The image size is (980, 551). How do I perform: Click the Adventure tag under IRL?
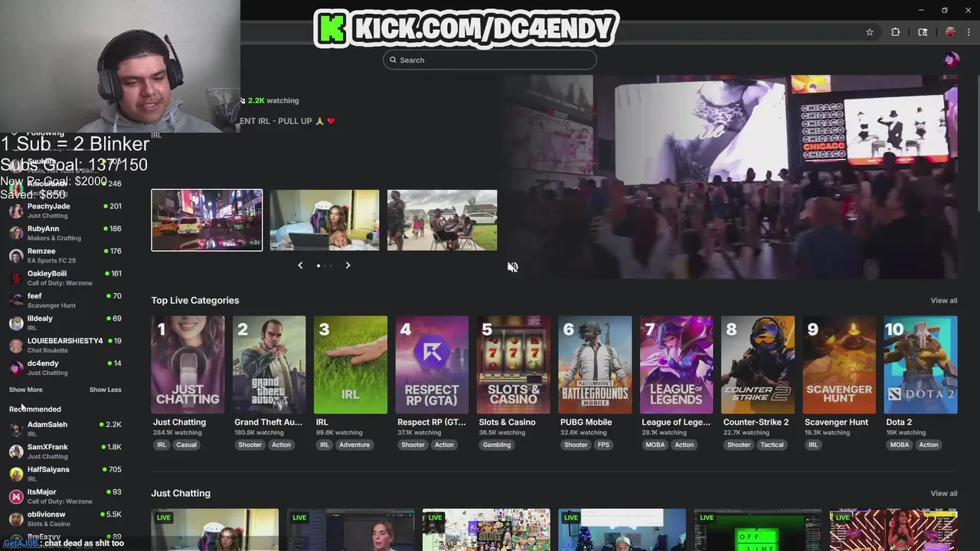(354, 445)
